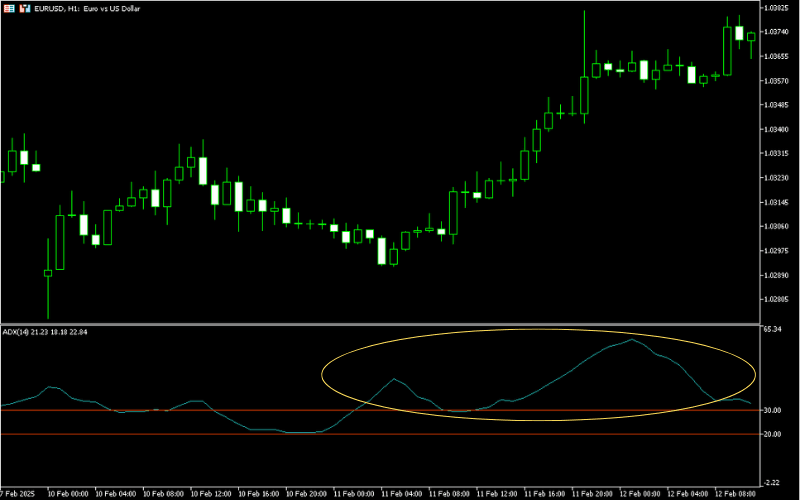Click the 30.00 label on indicator scale

[x=772, y=411]
